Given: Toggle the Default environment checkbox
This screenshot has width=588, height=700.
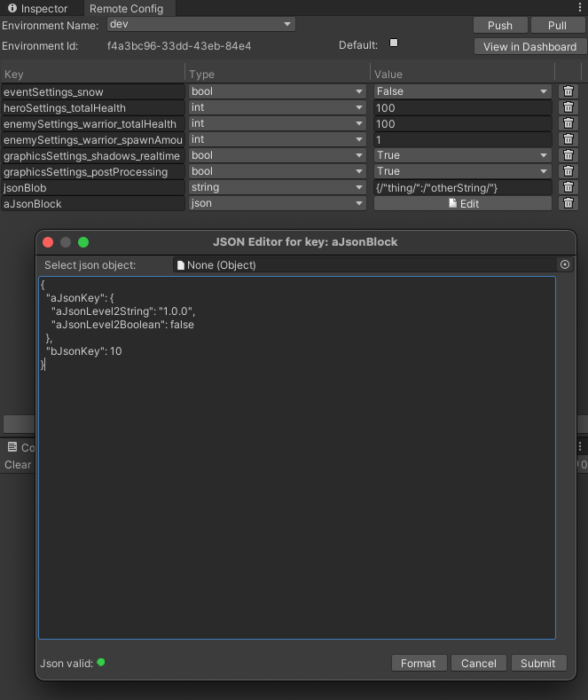Looking at the screenshot, I should [394, 43].
